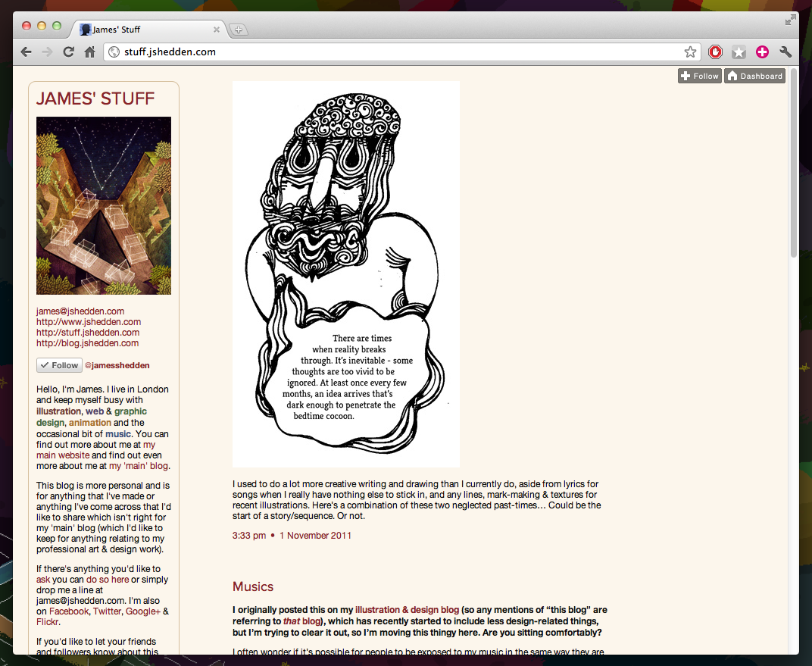Click the ask link in the sidebar
This screenshot has width=812, height=666.
coord(43,580)
